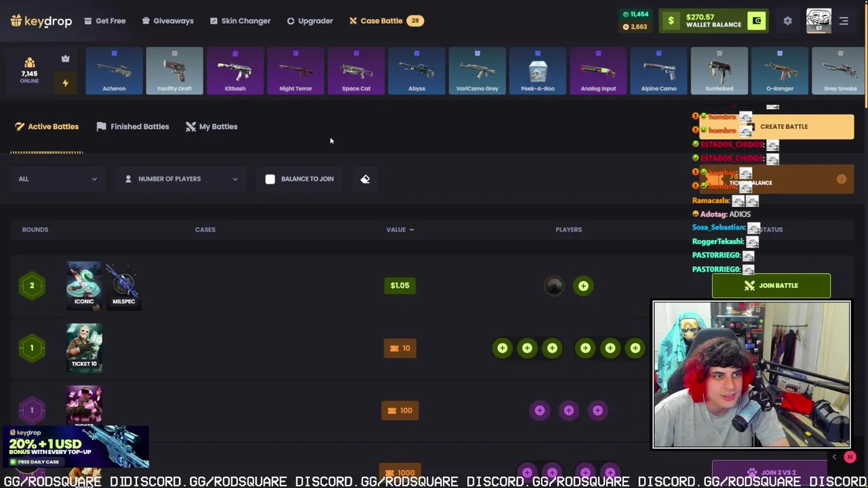This screenshot has width=868, height=488.
Task: Click the first purple plus slot in 100 ticket battle
Action: 539,411
